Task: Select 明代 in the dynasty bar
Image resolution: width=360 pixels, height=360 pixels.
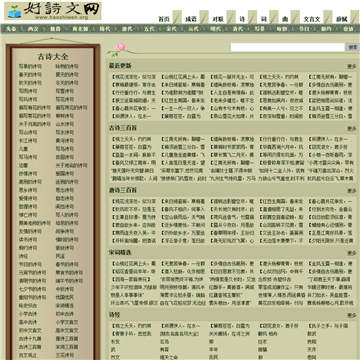Action: (215, 29)
